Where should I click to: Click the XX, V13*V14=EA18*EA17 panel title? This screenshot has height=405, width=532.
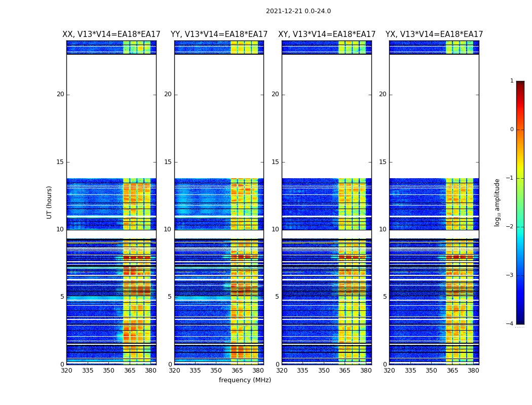(x=111, y=34)
